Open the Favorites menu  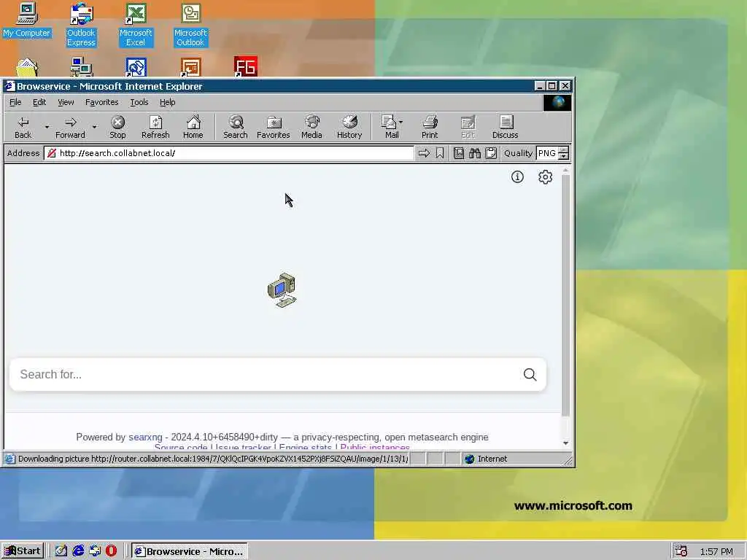point(101,102)
